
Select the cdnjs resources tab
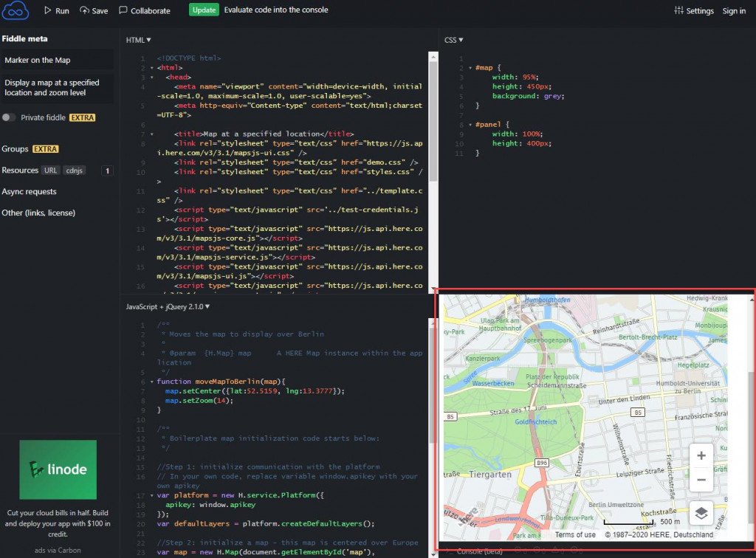(75, 170)
